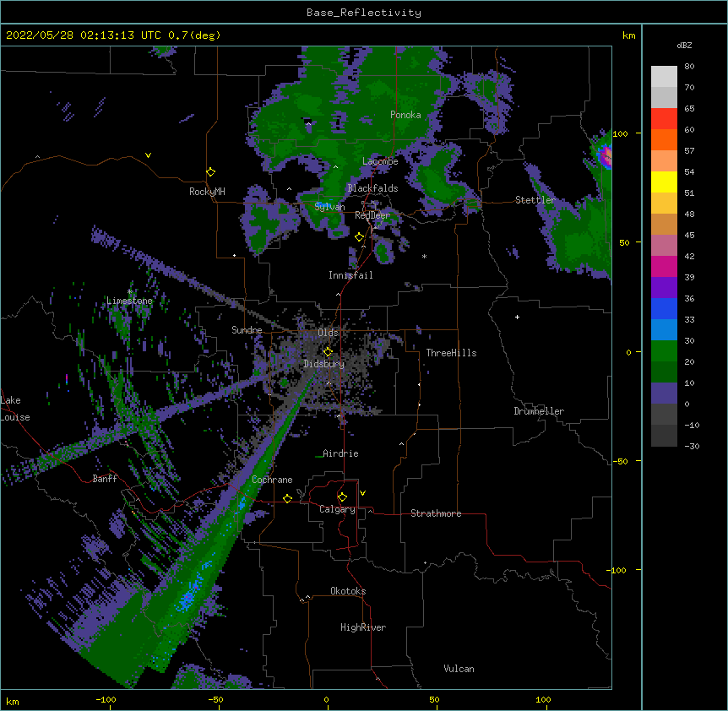
Task: Click the Base_Reflectivity title text
Action: coord(364,13)
